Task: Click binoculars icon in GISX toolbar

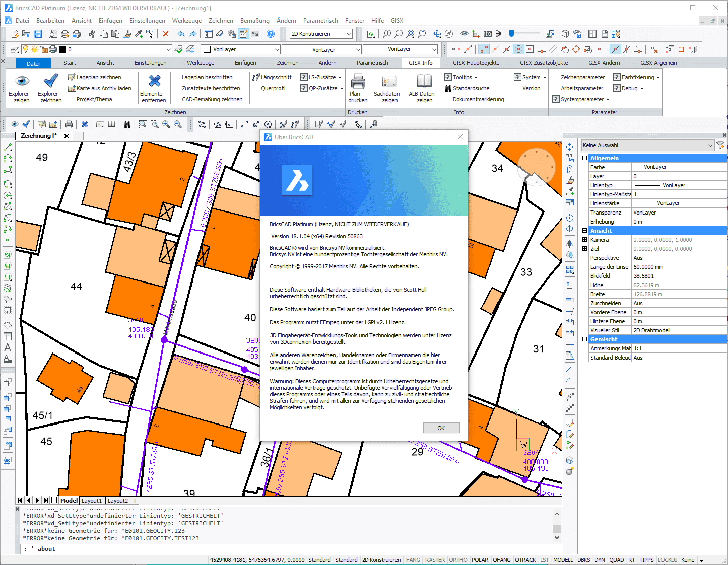Action: [127, 124]
